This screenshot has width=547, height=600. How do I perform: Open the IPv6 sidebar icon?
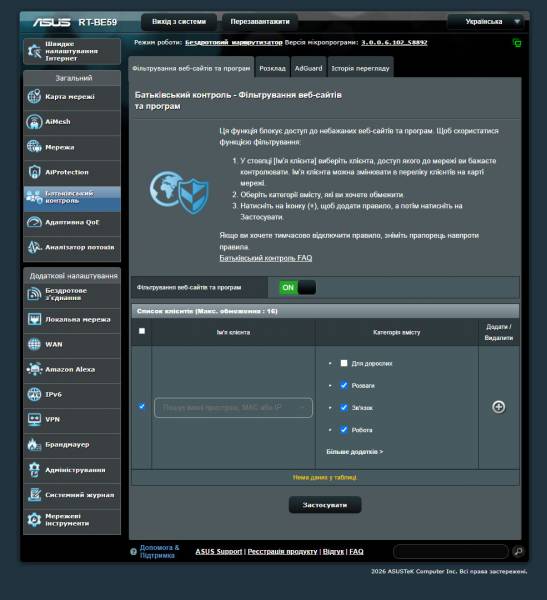click(34, 394)
